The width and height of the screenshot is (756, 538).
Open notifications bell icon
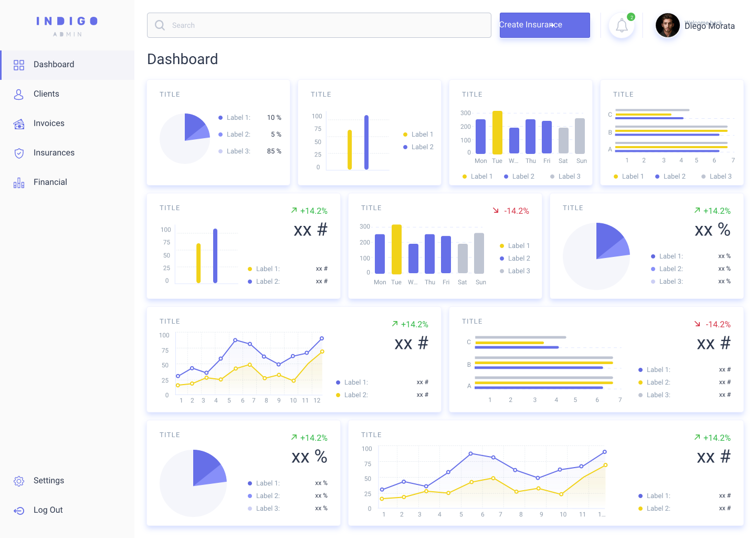pos(622,26)
